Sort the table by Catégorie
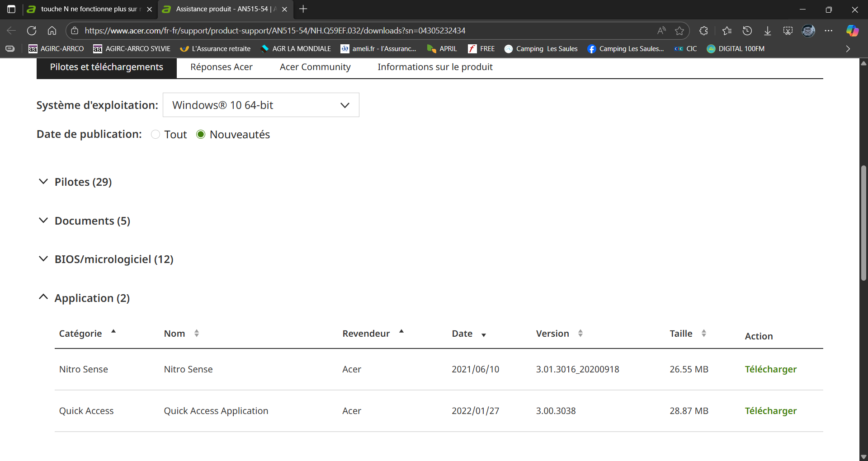This screenshot has height=461, width=868. (87, 334)
